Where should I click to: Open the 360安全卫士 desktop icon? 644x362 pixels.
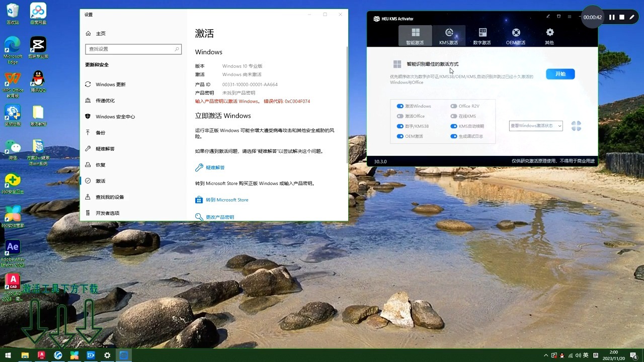coord(13,184)
